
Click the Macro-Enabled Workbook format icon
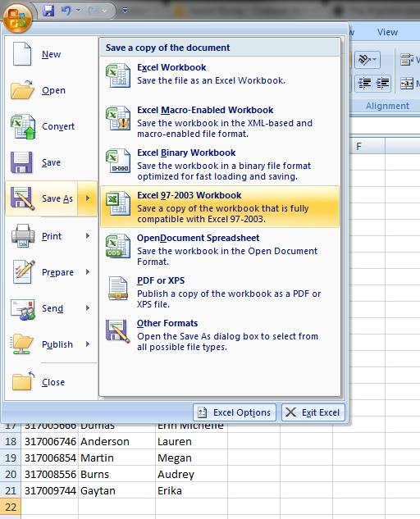pyautogui.click(x=118, y=118)
